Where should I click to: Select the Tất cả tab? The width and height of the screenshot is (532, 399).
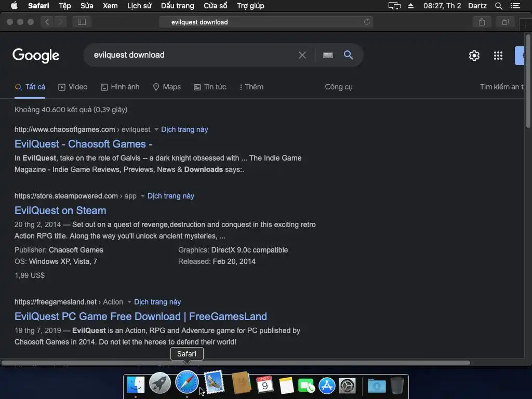[x=30, y=87]
